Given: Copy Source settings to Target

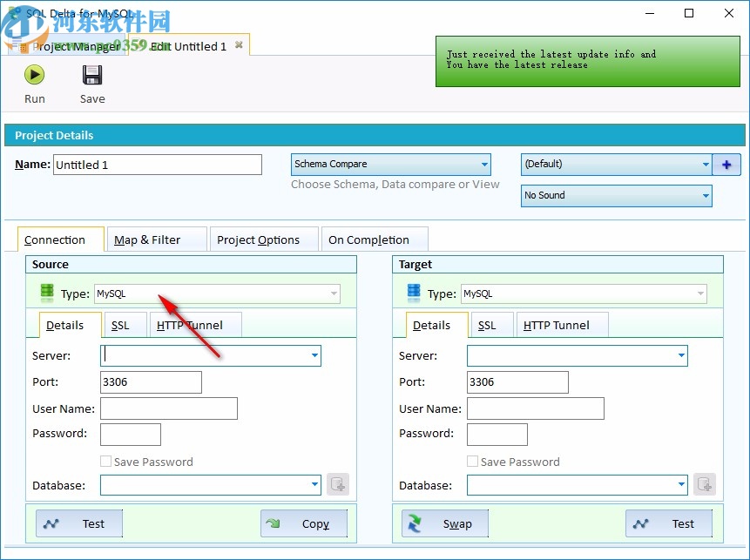Looking at the screenshot, I should [304, 523].
